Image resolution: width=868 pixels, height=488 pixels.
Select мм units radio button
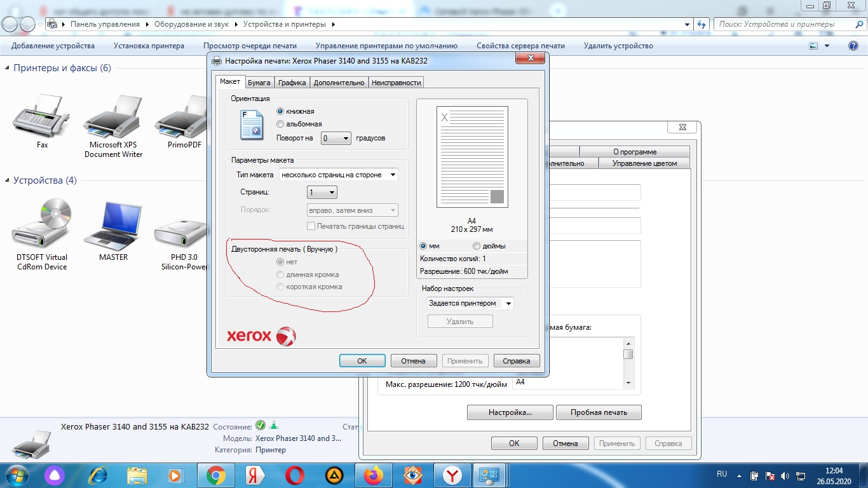click(423, 246)
